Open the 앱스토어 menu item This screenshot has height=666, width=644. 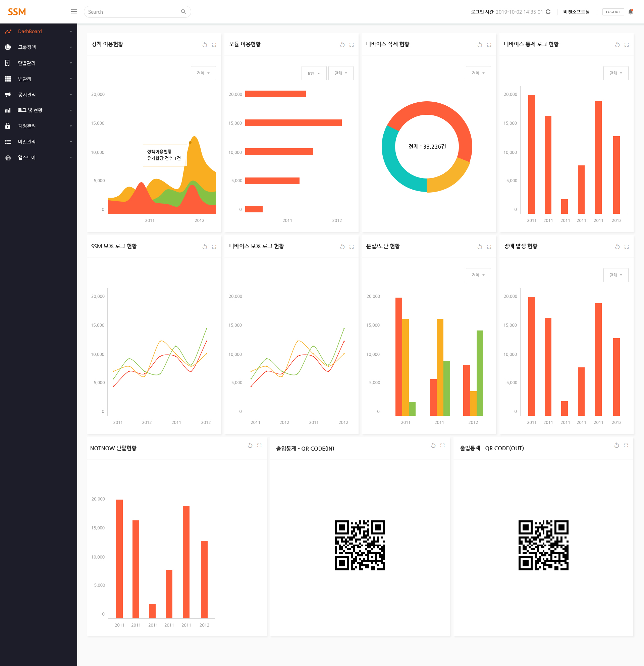pos(39,157)
